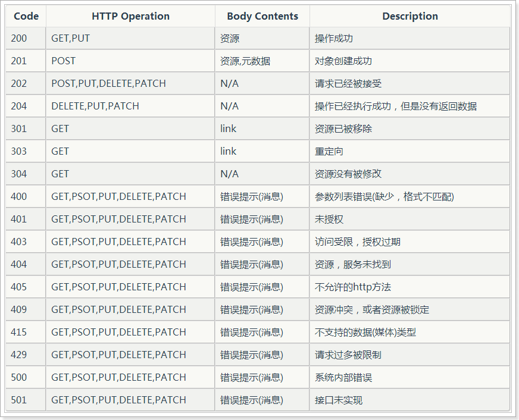Select the 403 code cell

(x=26, y=242)
